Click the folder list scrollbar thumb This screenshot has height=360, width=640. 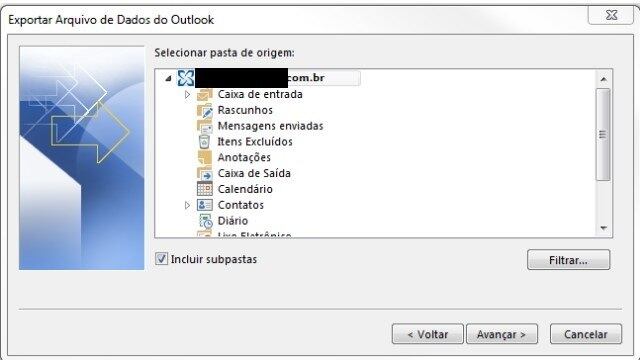(x=603, y=134)
